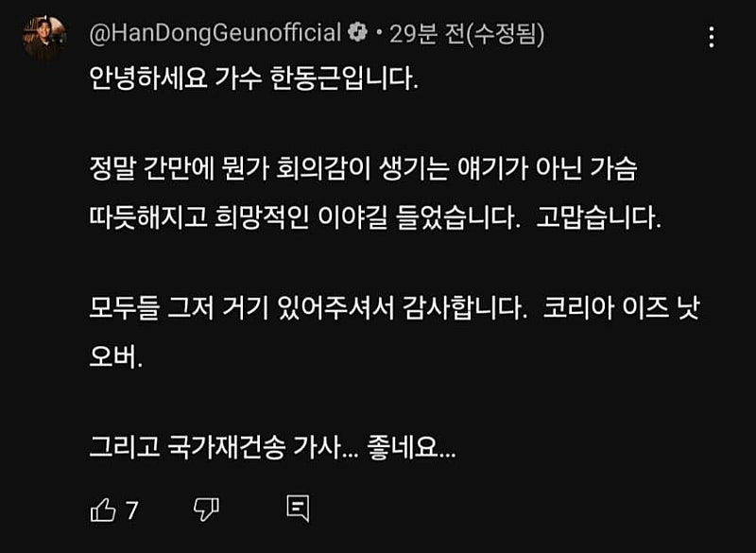
Task: Open the comment's three-dot options menu
Action: [x=713, y=38]
